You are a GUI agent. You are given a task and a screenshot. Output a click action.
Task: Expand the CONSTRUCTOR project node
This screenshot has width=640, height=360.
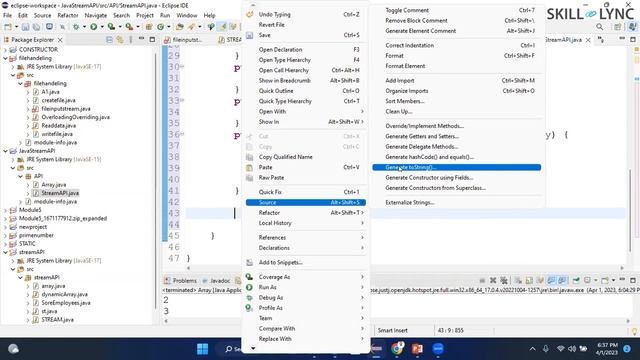point(5,49)
